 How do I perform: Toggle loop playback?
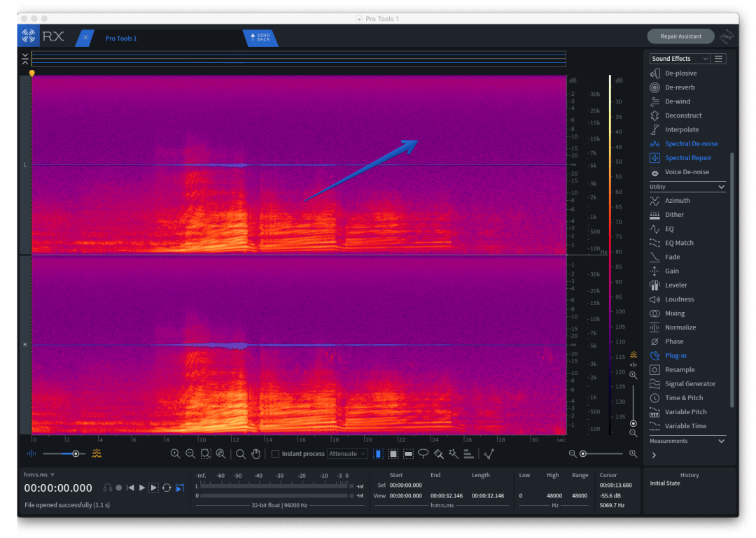[167, 488]
